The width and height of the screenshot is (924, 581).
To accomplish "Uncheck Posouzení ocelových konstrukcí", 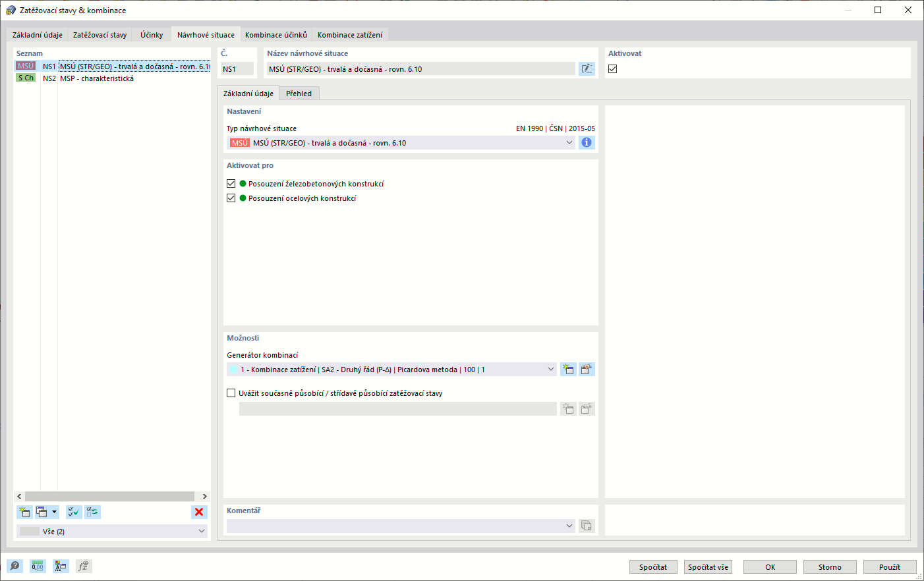I will 231,198.
